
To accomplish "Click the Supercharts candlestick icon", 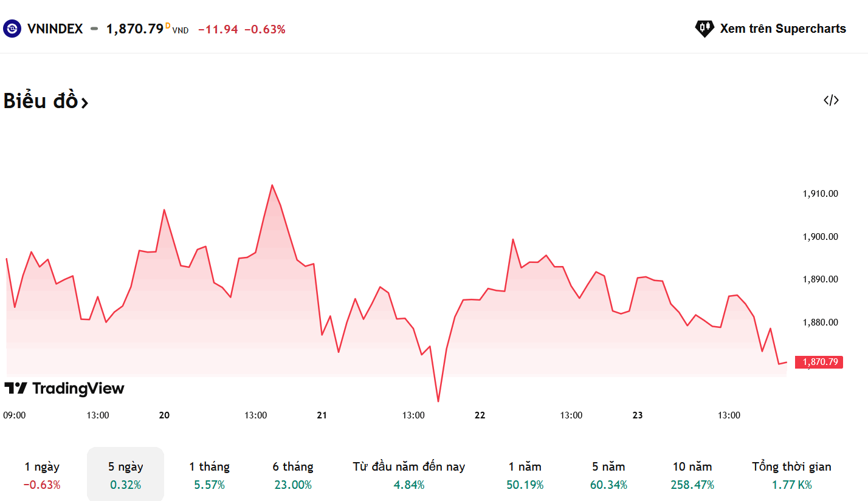I will tap(704, 28).
